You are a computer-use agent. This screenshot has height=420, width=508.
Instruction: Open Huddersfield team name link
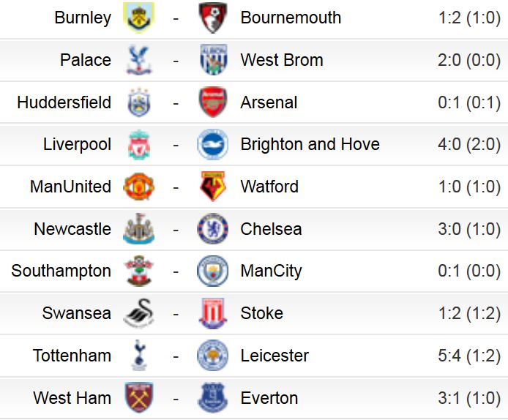coord(64,102)
